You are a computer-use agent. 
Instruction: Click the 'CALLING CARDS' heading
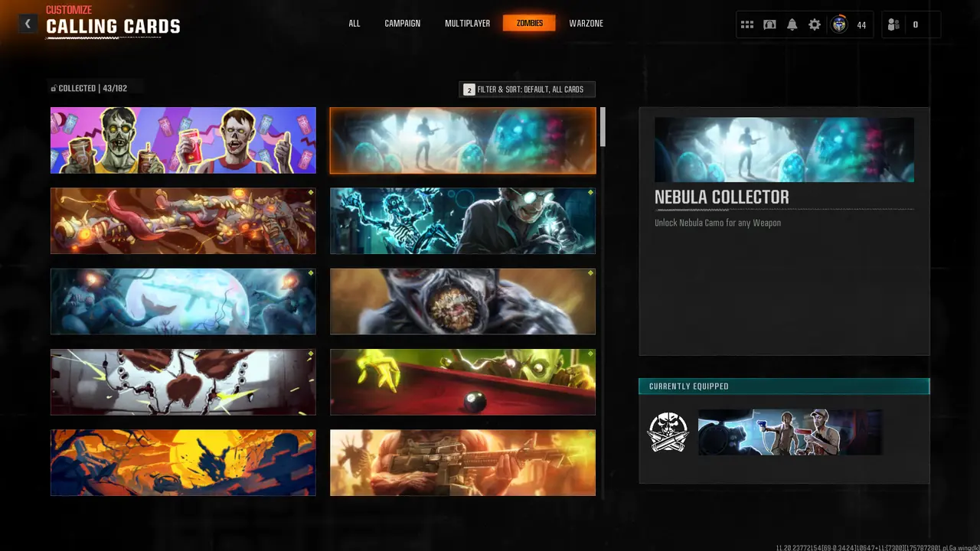pyautogui.click(x=113, y=27)
